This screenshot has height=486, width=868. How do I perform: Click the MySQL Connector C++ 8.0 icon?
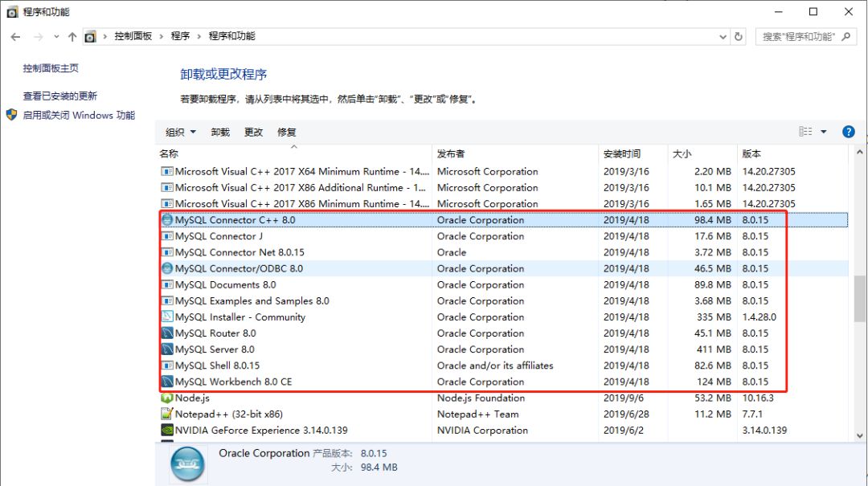(166, 220)
